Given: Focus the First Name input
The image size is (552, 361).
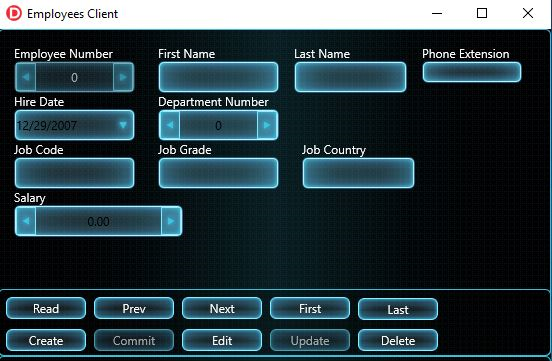Looking at the screenshot, I should tap(218, 77).
